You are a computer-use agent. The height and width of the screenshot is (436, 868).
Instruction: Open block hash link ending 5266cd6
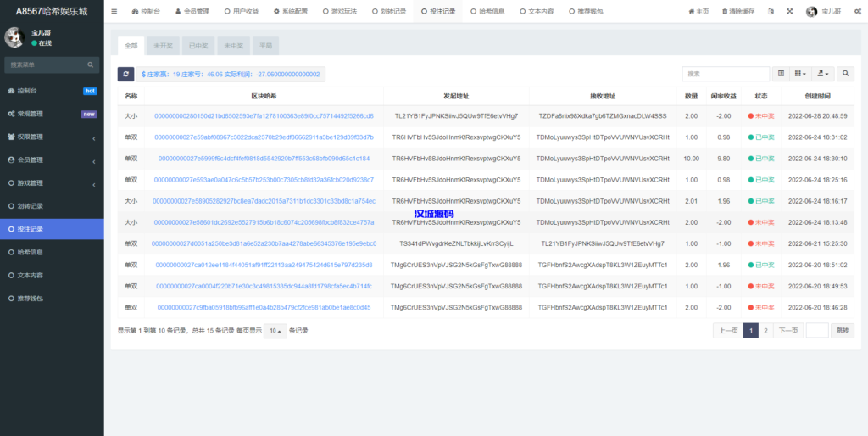click(264, 116)
